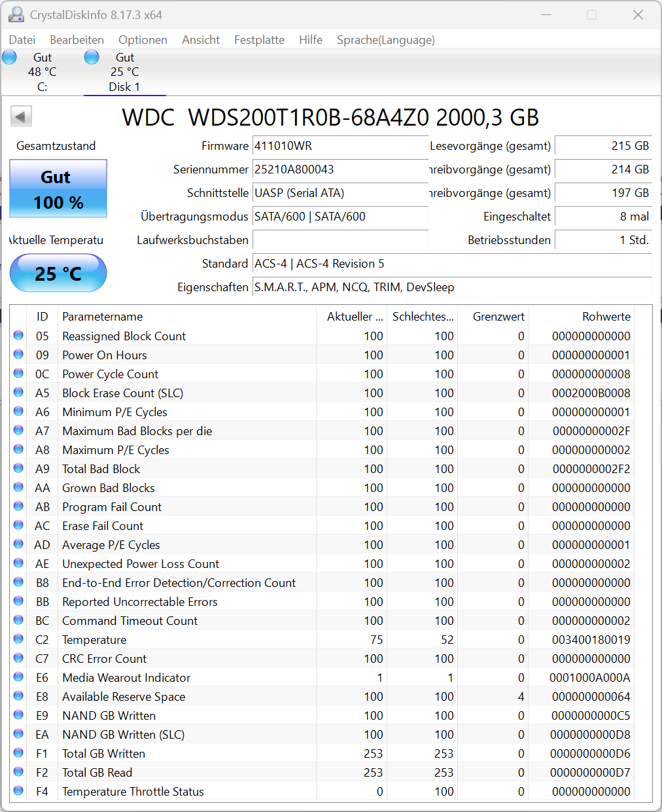Click status dot of Maximum P/E Cycles row

pyautogui.click(x=18, y=449)
